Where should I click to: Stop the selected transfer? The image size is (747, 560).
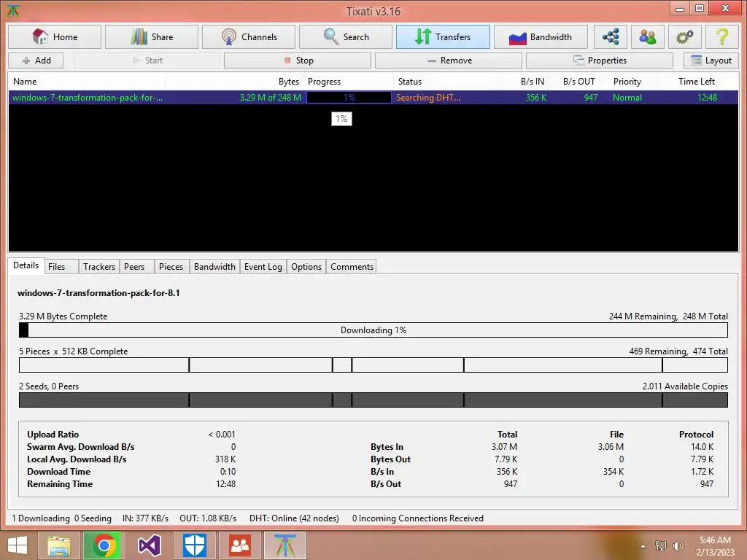[298, 61]
